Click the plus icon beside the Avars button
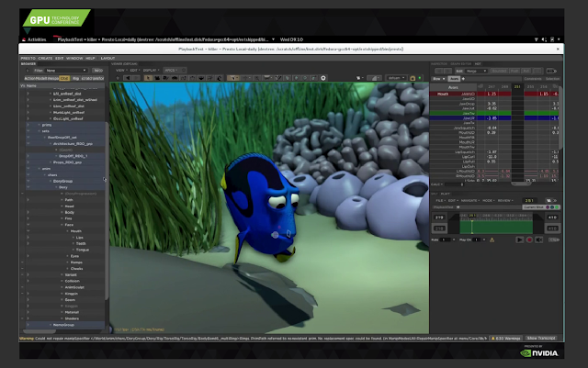 coord(463,79)
